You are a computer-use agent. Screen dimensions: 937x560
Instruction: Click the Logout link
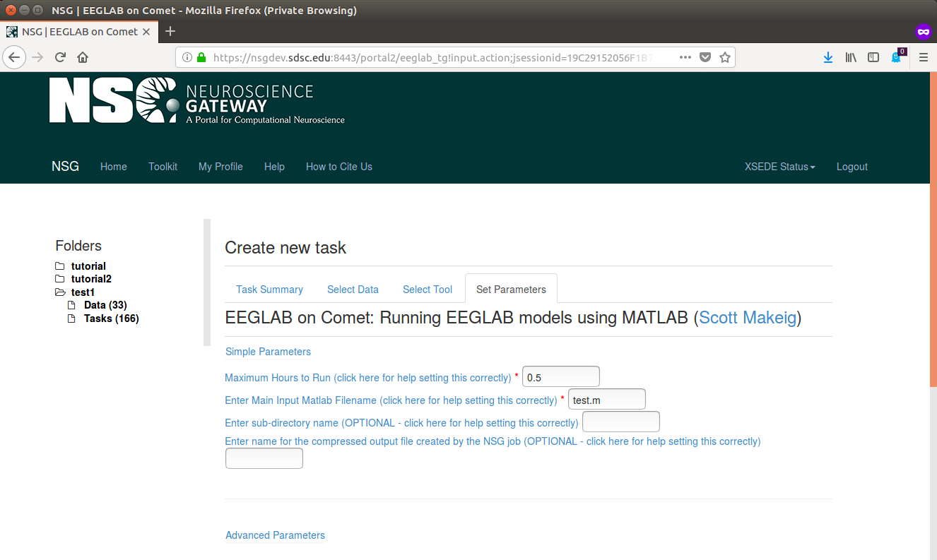click(x=852, y=167)
